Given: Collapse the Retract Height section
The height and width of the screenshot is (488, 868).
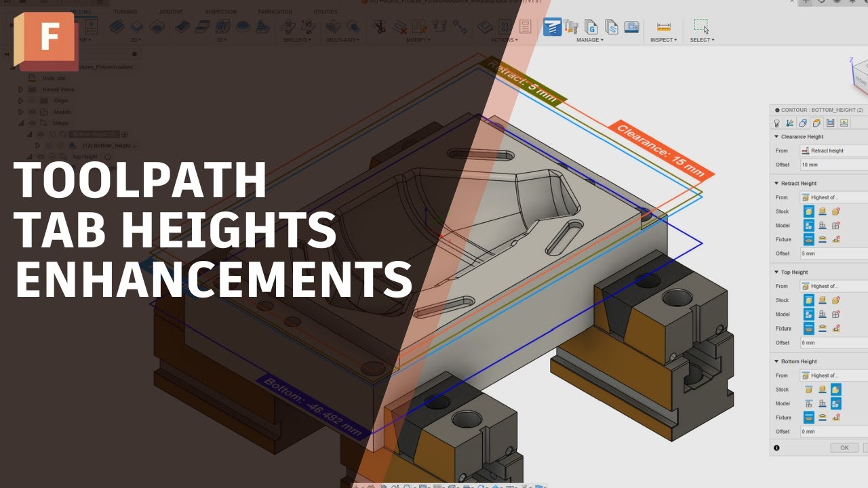Looking at the screenshot, I should 776,184.
